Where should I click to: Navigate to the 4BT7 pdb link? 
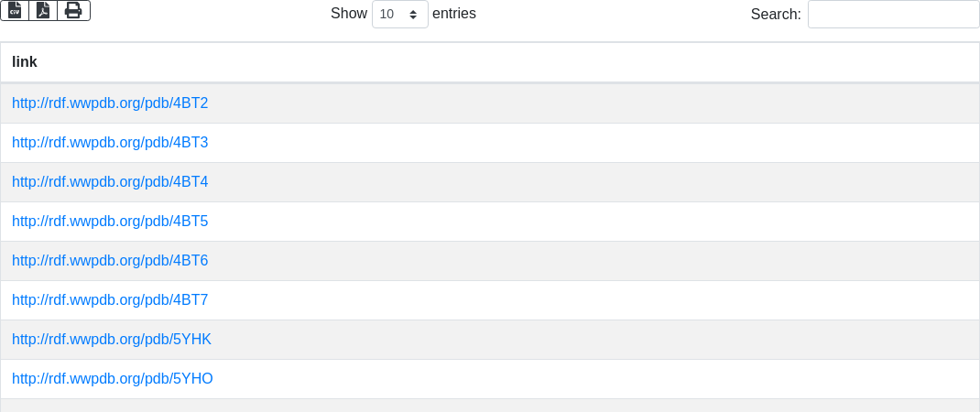pos(110,300)
